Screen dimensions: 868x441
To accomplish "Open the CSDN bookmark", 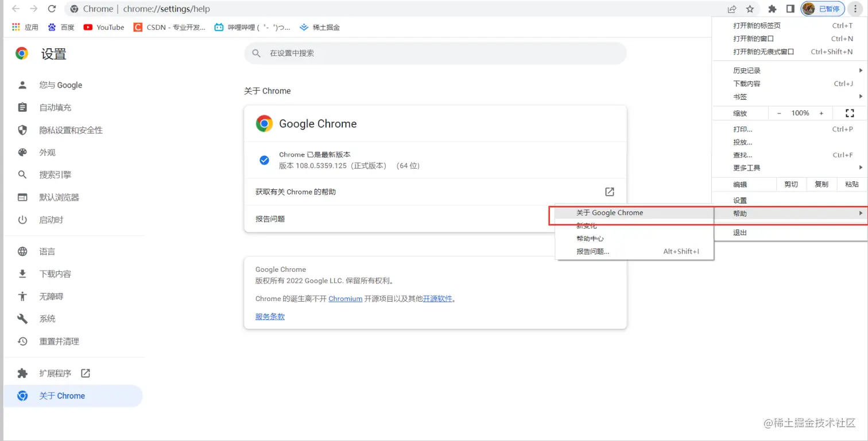I will 169,27.
